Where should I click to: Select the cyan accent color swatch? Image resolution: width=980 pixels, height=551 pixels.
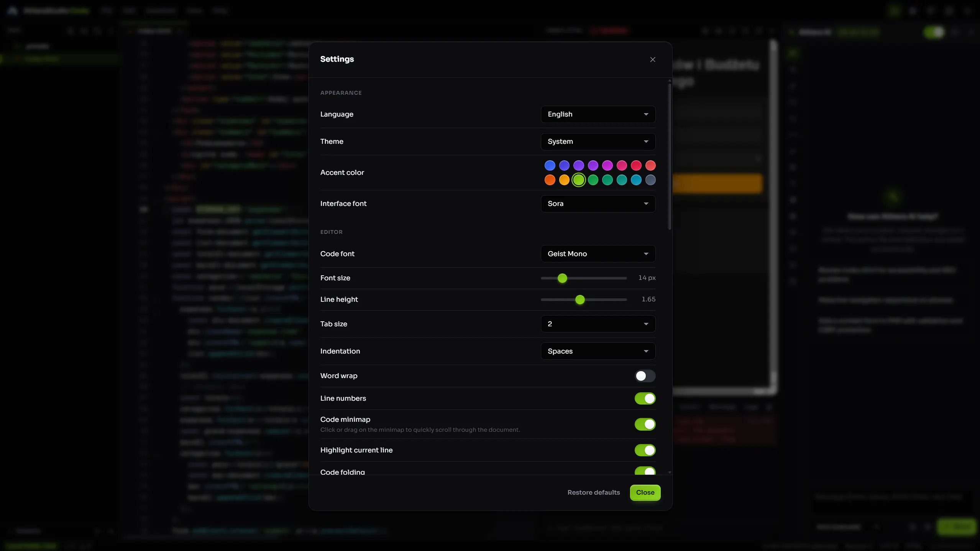pos(636,180)
